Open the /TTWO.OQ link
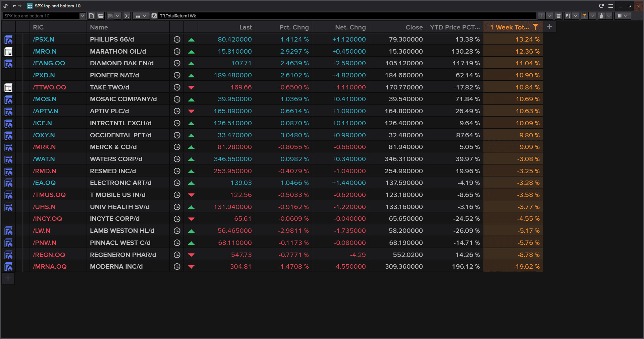This screenshot has width=644, height=339. [49, 87]
